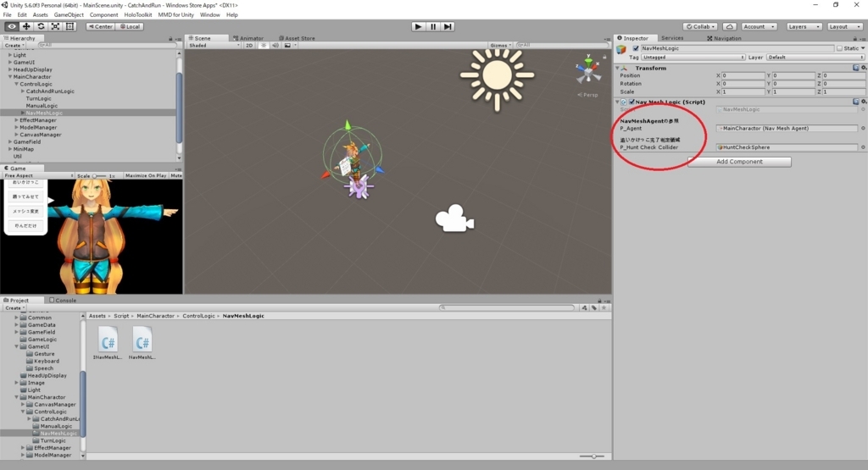Viewport: 868px width, 470px height.
Task: Select the Move tool
Action: [26, 26]
